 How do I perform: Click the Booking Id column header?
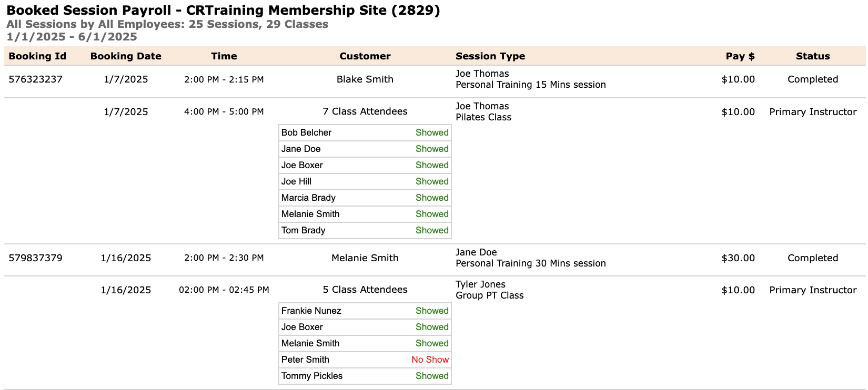37,56
